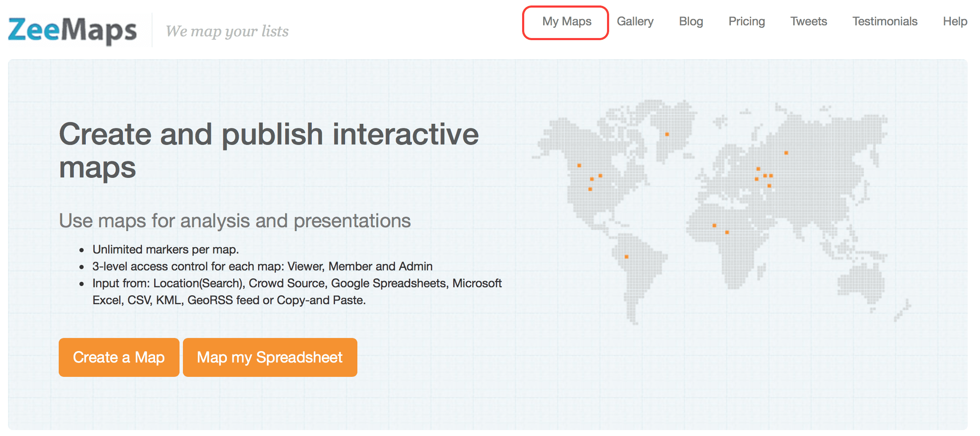This screenshot has height=436, width=980.
Task: Open the Tweets section
Action: pyautogui.click(x=808, y=22)
